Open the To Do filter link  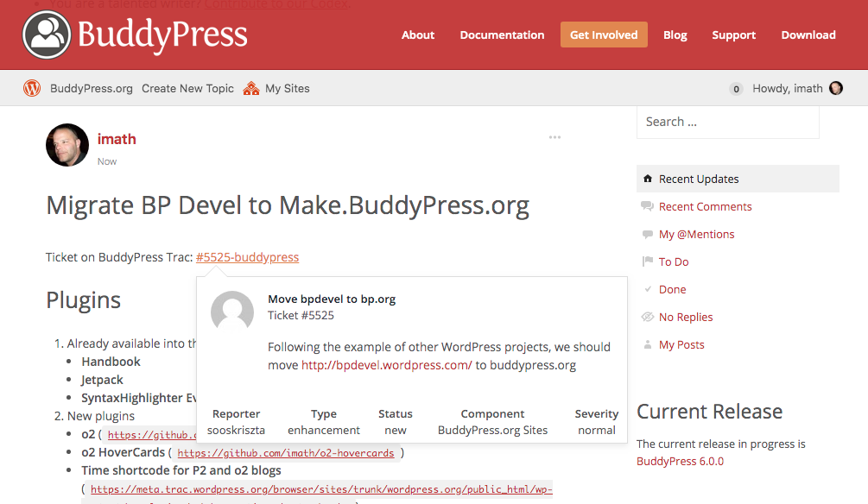click(674, 261)
